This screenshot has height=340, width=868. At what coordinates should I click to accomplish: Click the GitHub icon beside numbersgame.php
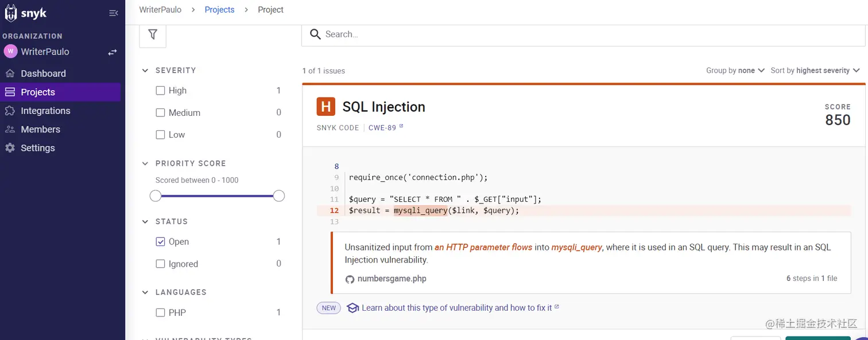tap(350, 279)
